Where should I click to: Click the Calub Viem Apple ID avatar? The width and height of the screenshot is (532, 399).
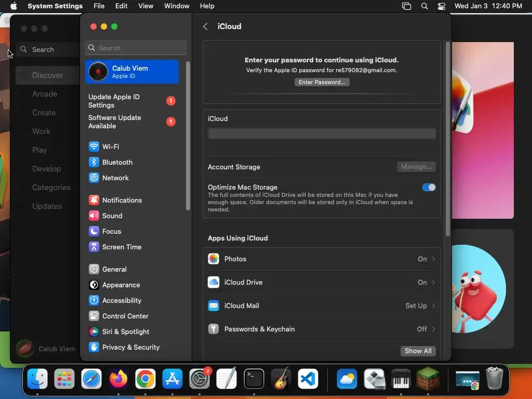[98, 72]
